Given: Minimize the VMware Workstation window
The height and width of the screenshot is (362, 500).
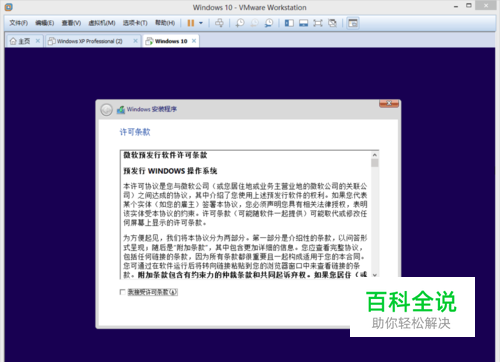Looking at the screenshot, I should pyautogui.click(x=456, y=6).
